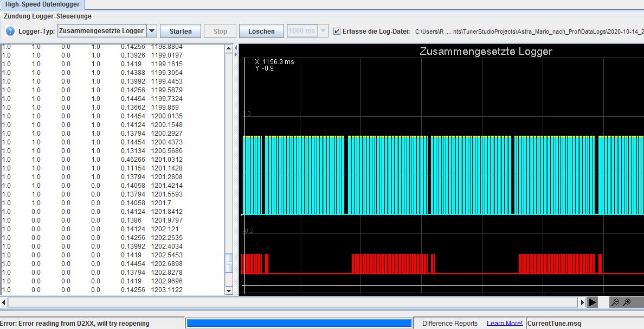Screen dimensions: 644x329
Task: Toggle 'Erfasse die Log-Datei' checkbox
Action: point(337,31)
